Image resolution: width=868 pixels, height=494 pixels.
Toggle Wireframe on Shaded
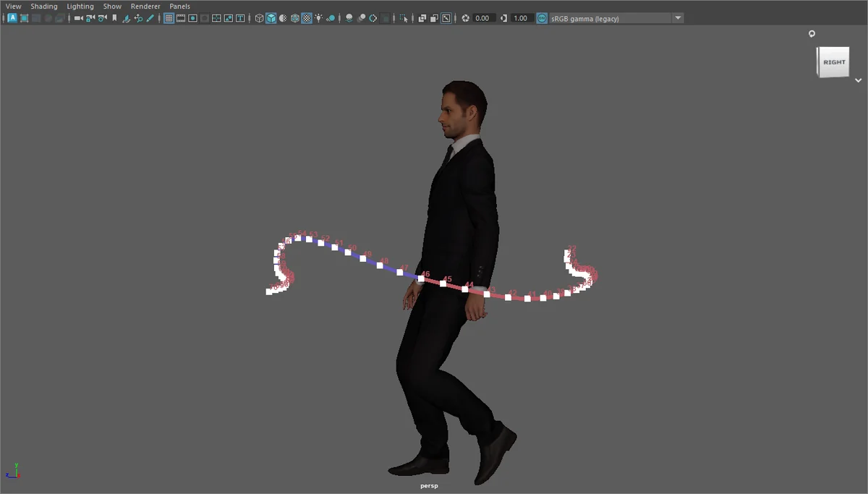(294, 18)
